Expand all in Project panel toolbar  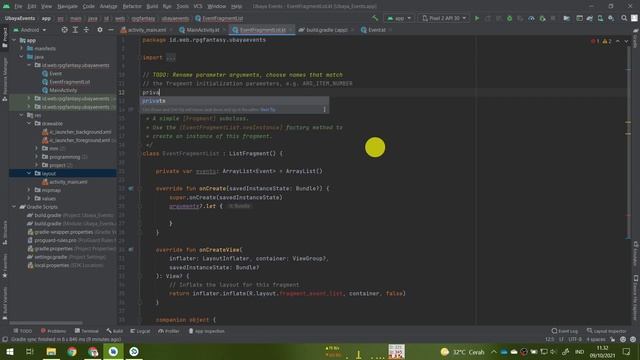pyautogui.click(x=75, y=30)
